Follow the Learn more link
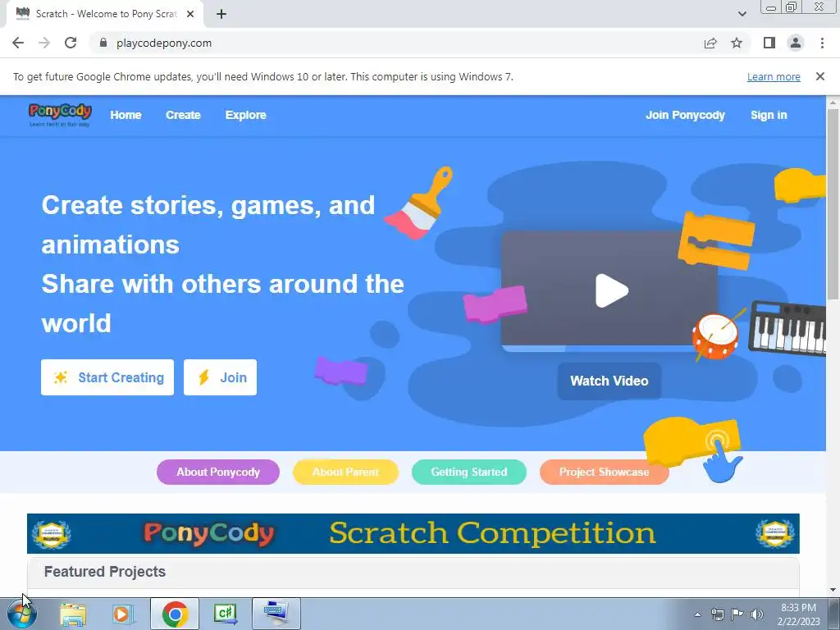 (x=774, y=76)
